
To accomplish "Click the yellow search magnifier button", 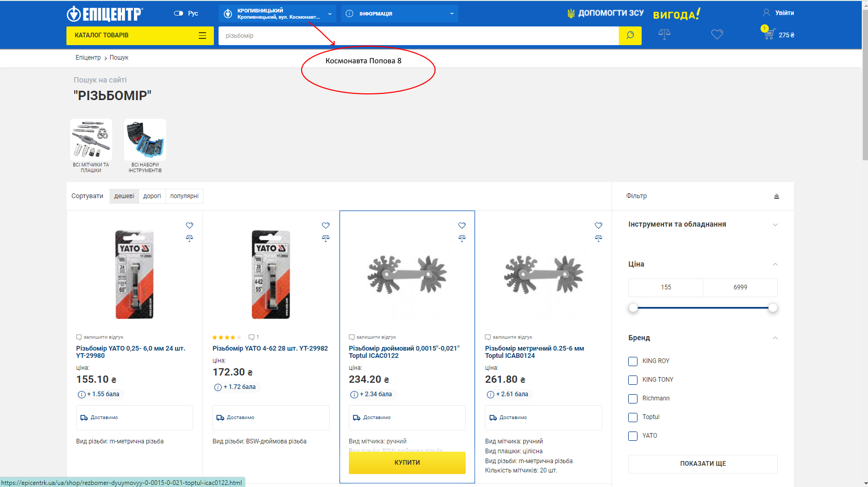I will click(x=630, y=35).
